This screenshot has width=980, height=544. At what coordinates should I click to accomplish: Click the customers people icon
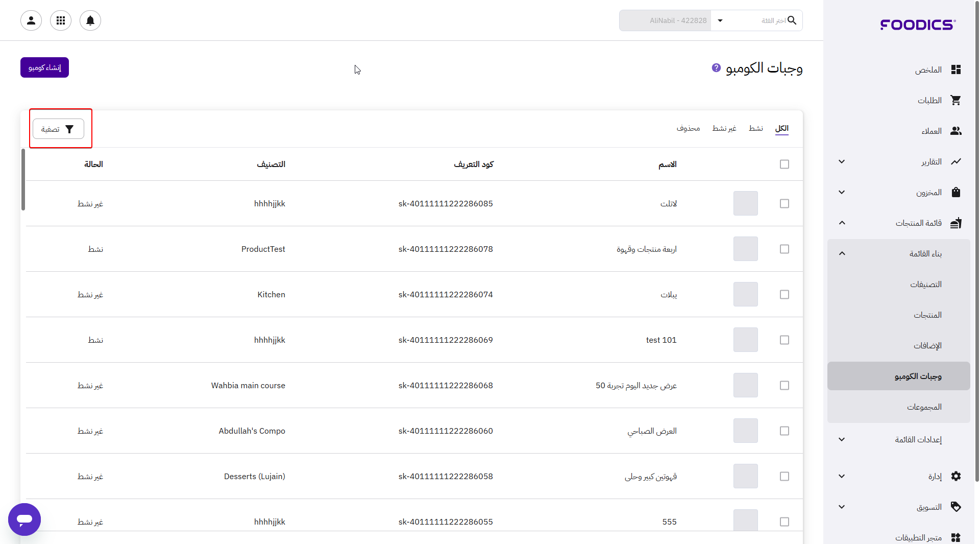click(955, 131)
